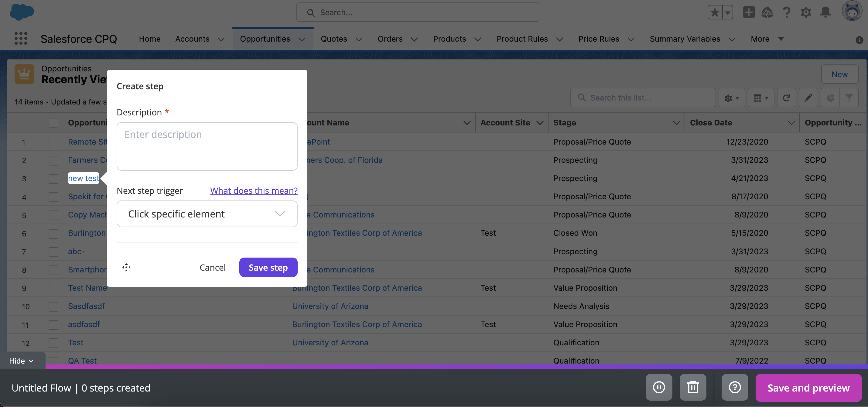
Task: Toggle the select-all header checkbox
Action: (x=53, y=123)
